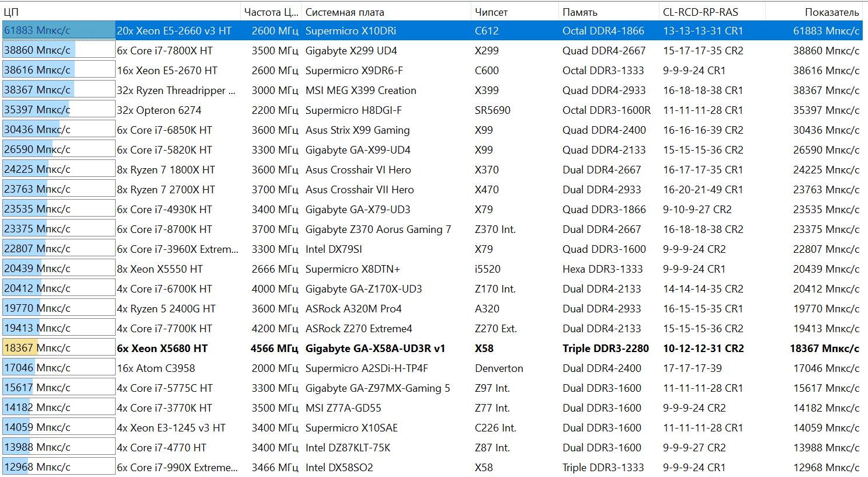This screenshot has height=477, width=868.
Task: Click the Частота ЦП column header
Action: coord(271,12)
